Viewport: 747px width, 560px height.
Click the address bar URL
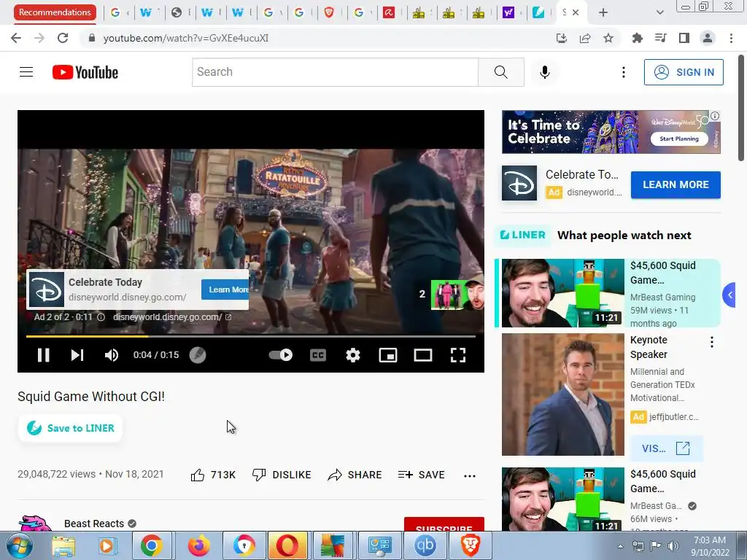coord(186,38)
